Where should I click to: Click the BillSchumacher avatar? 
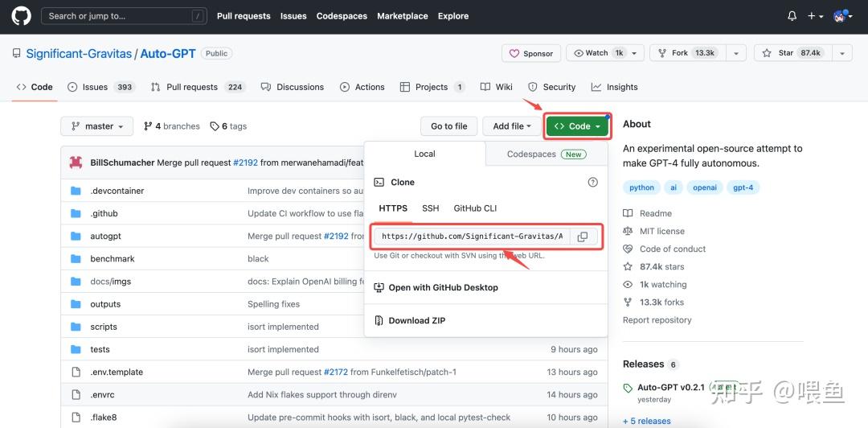click(76, 163)
